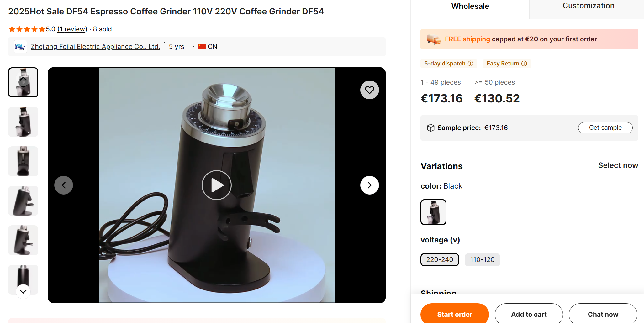644x323 pixels.
Task: Select the 220-240 voltage option
Action: pos(440,260)
